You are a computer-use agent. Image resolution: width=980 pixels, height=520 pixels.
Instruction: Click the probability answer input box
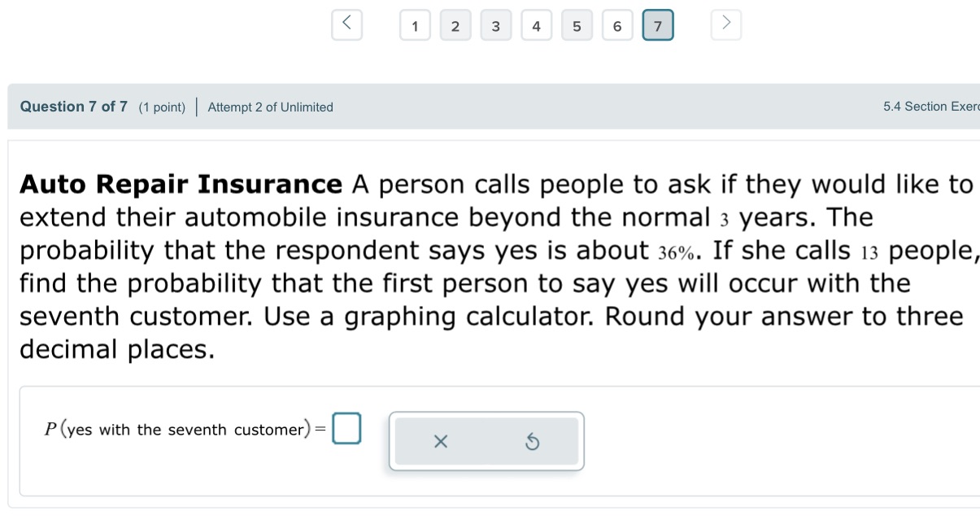tap(346, 429)
